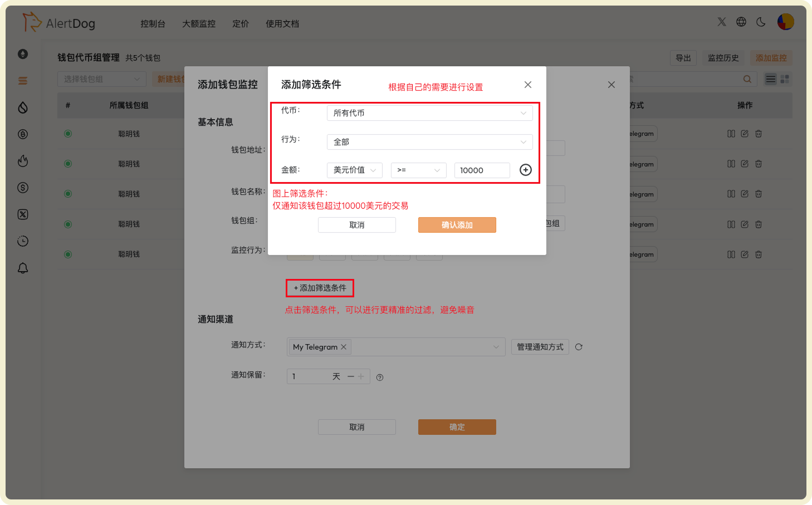Delete the first wallet with the trash icon
The height and width of the screenshot is (505, 812).
click(758, 133)
